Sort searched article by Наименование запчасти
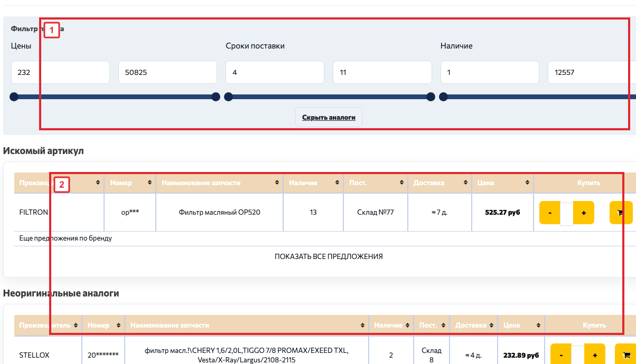 pyautogui.click(x=219, y=183)
